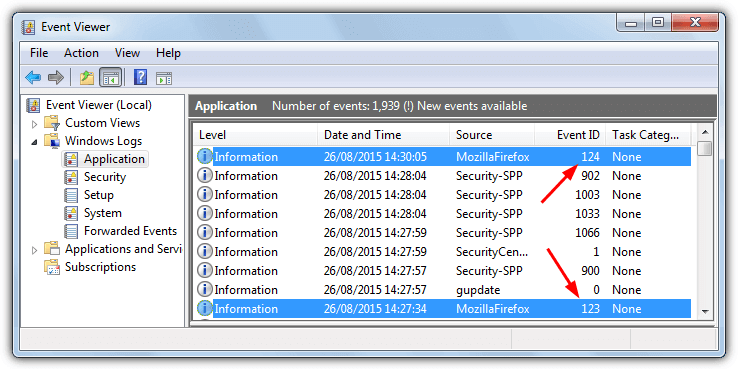
Task: Click the Forwarded Events log icon
Action: (71, 231)
